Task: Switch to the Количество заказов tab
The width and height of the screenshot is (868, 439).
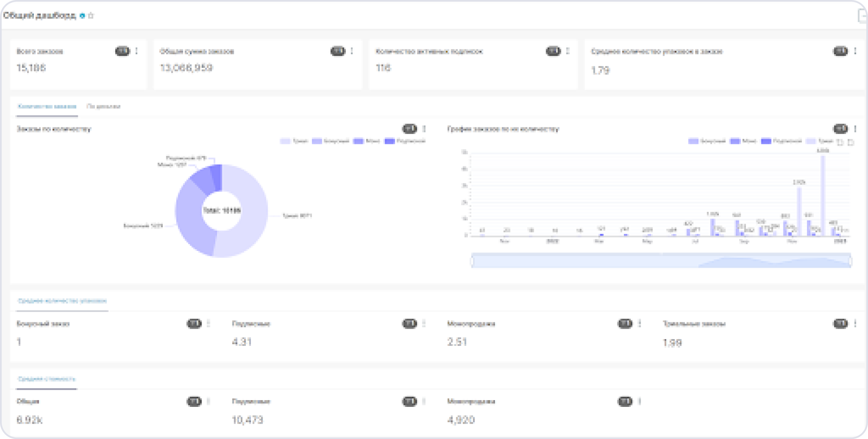Action: coord(47,107)
